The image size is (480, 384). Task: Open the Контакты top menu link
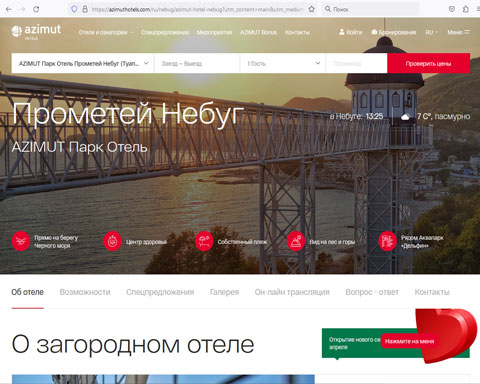297,32
